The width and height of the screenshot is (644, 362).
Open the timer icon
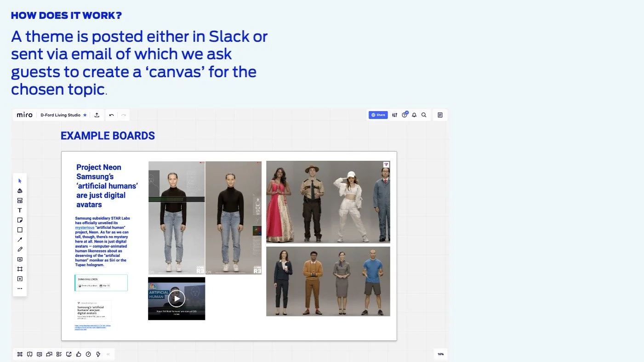tap(88, 354)
